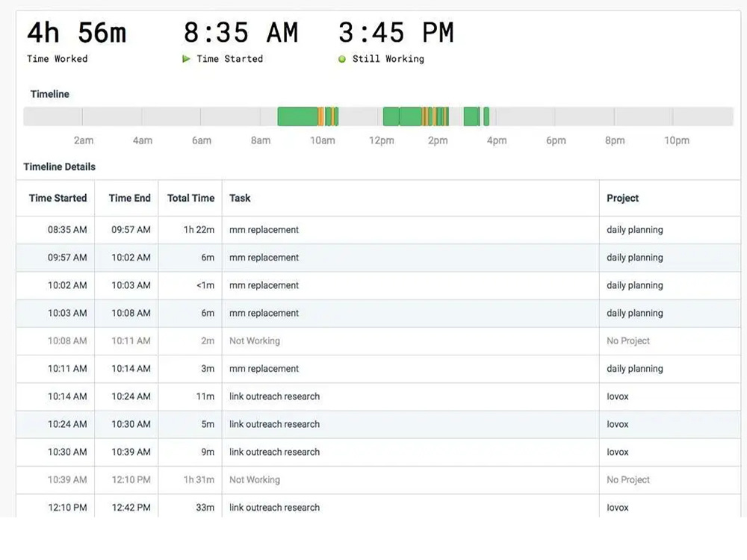Click Not Working task in 10:39 AM row

(255, 480)
